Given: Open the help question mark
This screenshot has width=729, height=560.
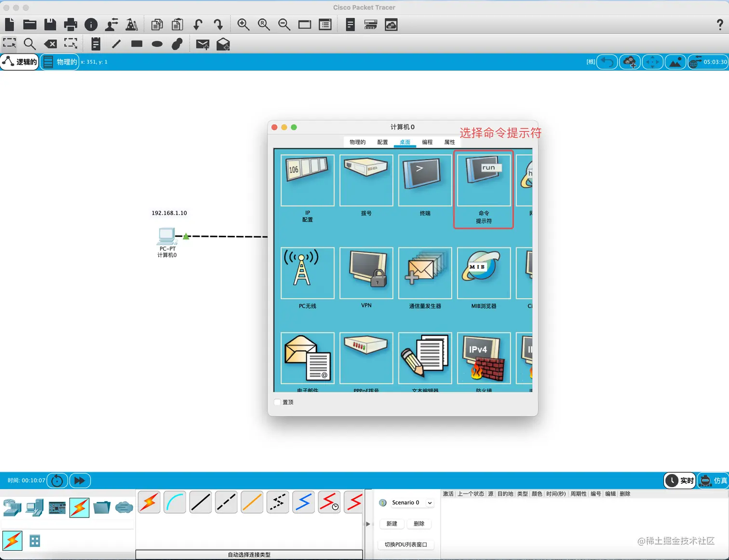Looking at the screenshot, I should [x=720, y=25].
